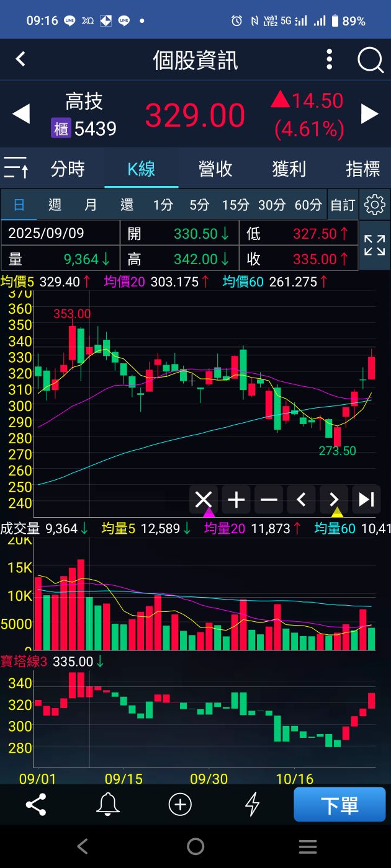Go back with the top-left arrow

[x=20, y=59]
